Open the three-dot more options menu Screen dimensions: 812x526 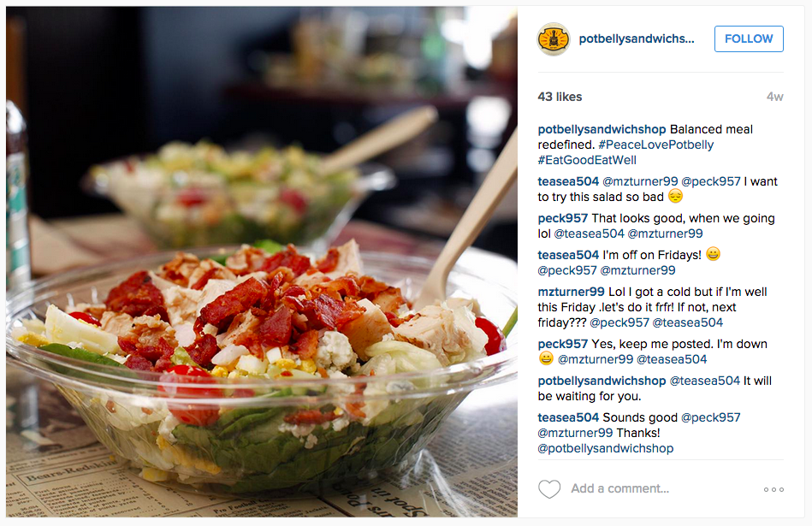[773, 489]
